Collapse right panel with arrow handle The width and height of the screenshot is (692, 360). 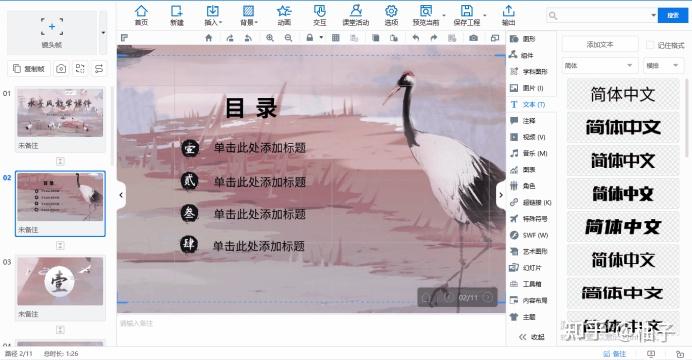[501, 195]
